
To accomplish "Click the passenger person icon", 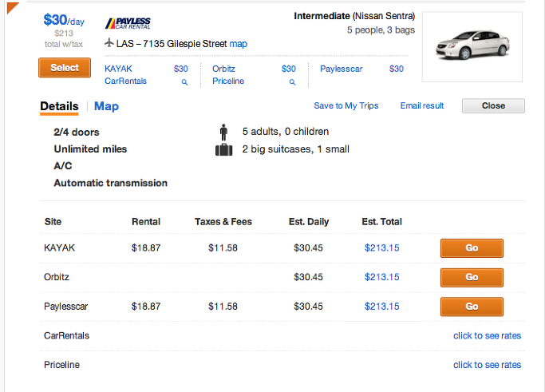I will tap(224, 133).
